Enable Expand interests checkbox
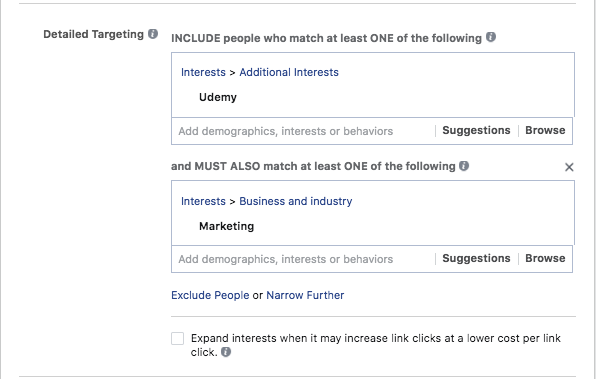596x379 pixels. [178, 338]
